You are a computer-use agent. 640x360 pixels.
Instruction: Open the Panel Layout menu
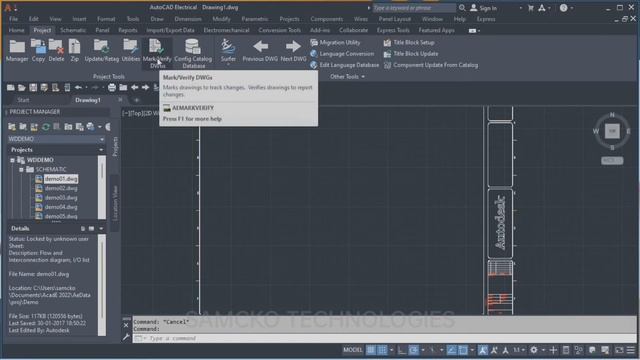point(394,19)
